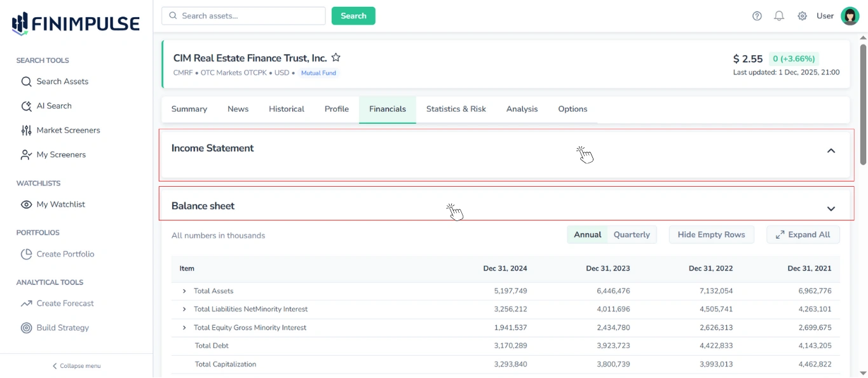868x378 pixels.
Task: Open the Statistics & Risk tab
Action: tap(456, 109)
